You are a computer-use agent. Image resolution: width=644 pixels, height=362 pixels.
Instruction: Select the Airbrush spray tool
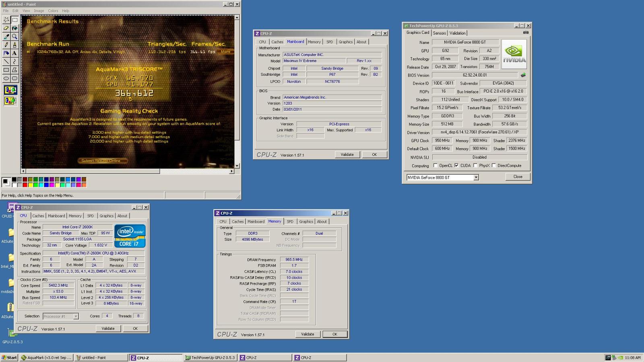6,53
